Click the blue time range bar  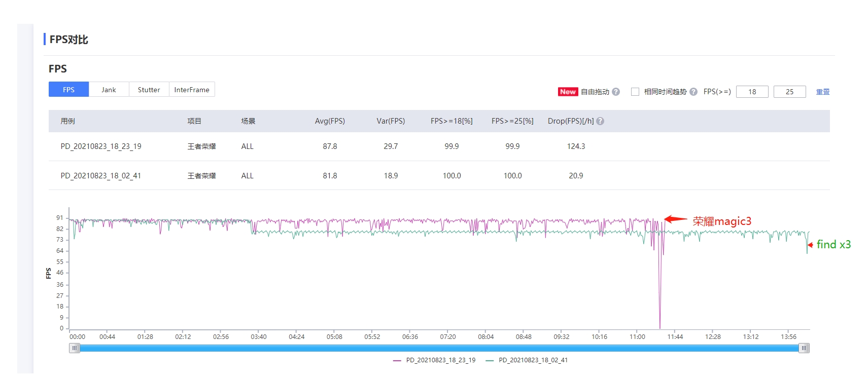coord(439,348)
